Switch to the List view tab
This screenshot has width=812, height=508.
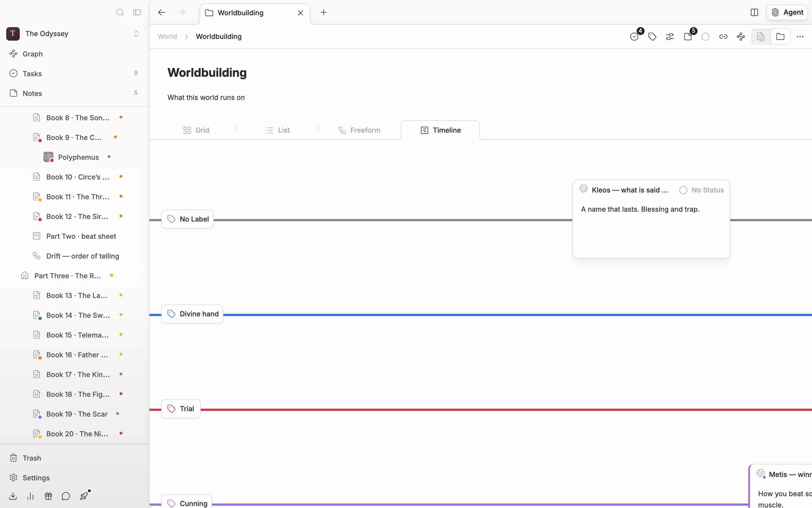pos(277,130)
